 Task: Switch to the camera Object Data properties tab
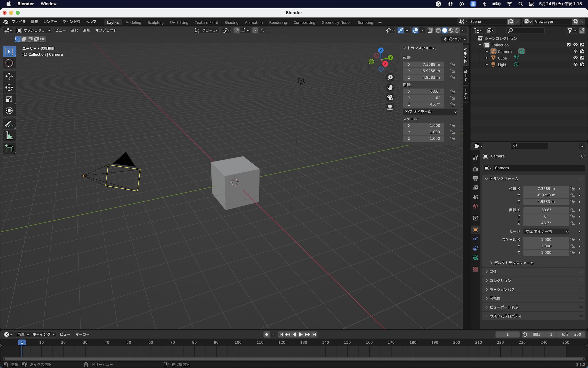475,257
